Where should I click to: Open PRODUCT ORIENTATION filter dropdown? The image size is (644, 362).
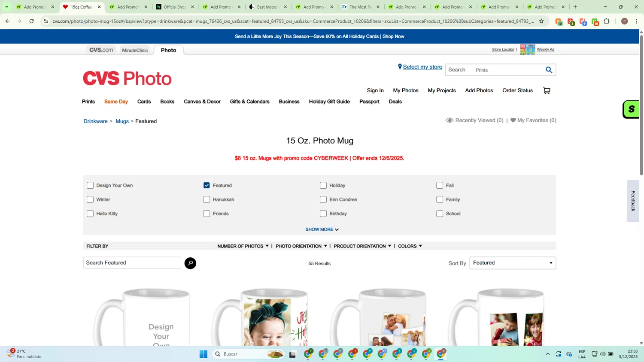tap(362, 246)
